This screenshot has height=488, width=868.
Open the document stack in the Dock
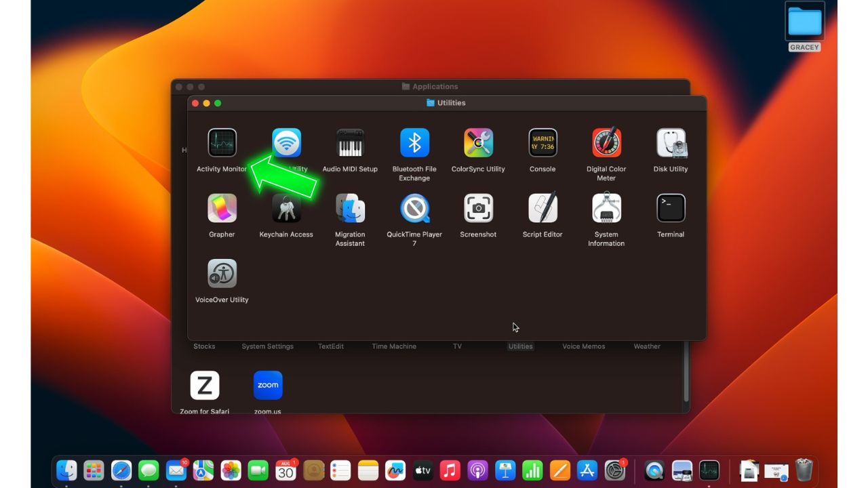point(749,470)
